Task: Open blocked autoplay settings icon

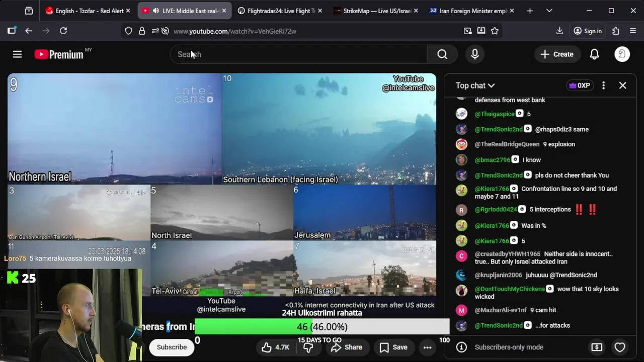Action: (165, 31)
